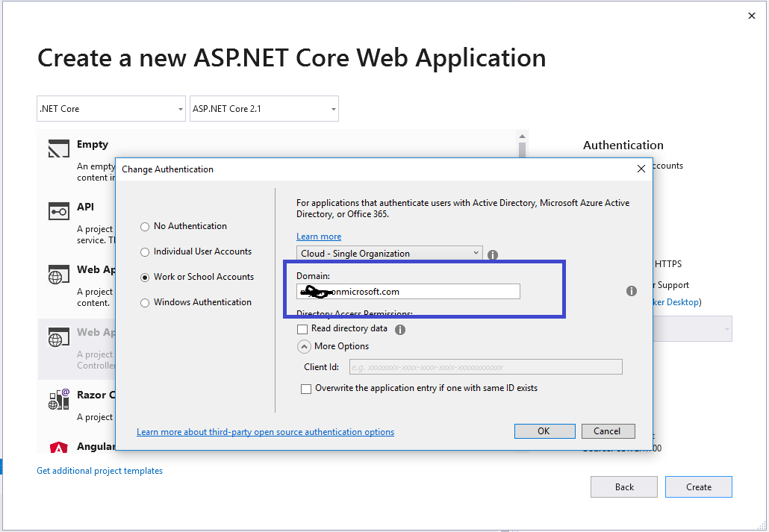
Task: Select the API template title
Action: (85, 207)
